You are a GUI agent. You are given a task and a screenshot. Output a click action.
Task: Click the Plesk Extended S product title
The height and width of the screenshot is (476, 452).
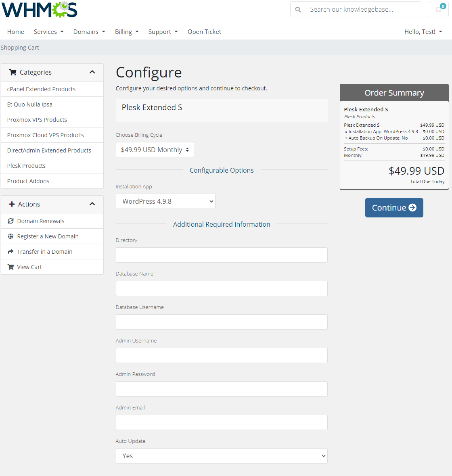(x=152, y=107)
